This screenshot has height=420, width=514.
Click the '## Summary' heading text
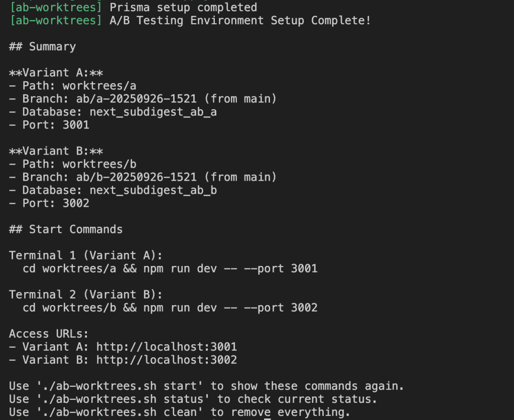[43, 47]
